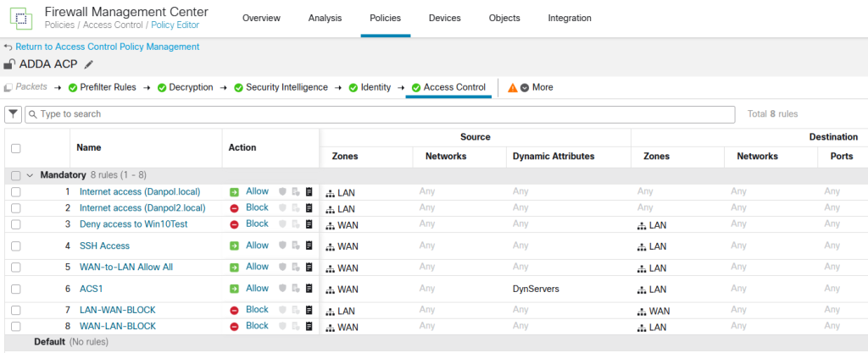
Task: Click the intrusion shield icon for SSH Access
Action: click(x=282, y=245)
